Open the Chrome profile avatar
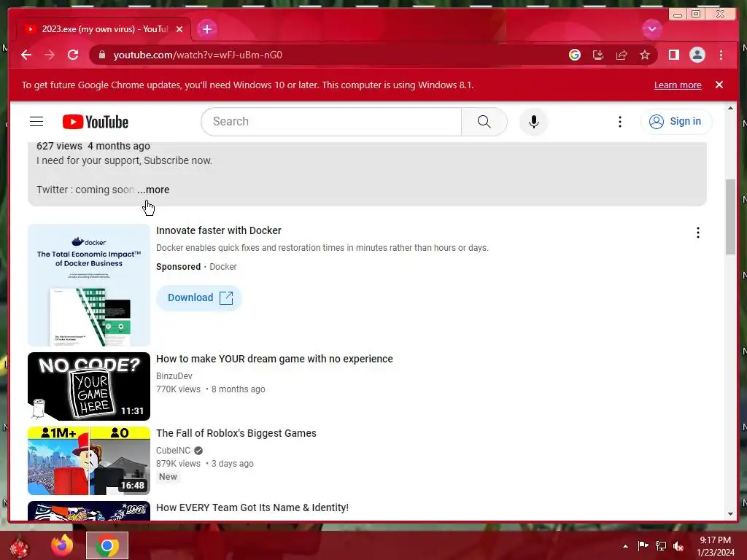Image resolution: width=747 pixels, height=560 pixels. [697, 55]
